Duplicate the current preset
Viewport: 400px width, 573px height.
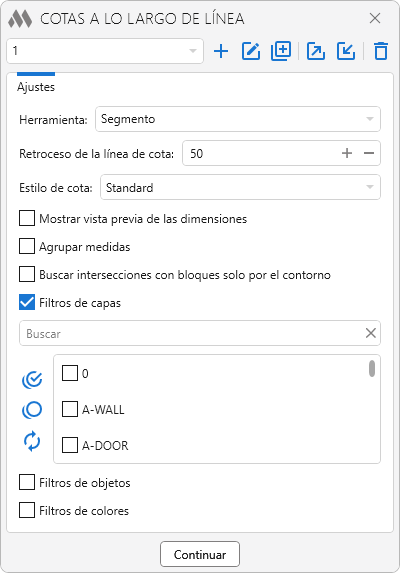(x=281, y=51)
